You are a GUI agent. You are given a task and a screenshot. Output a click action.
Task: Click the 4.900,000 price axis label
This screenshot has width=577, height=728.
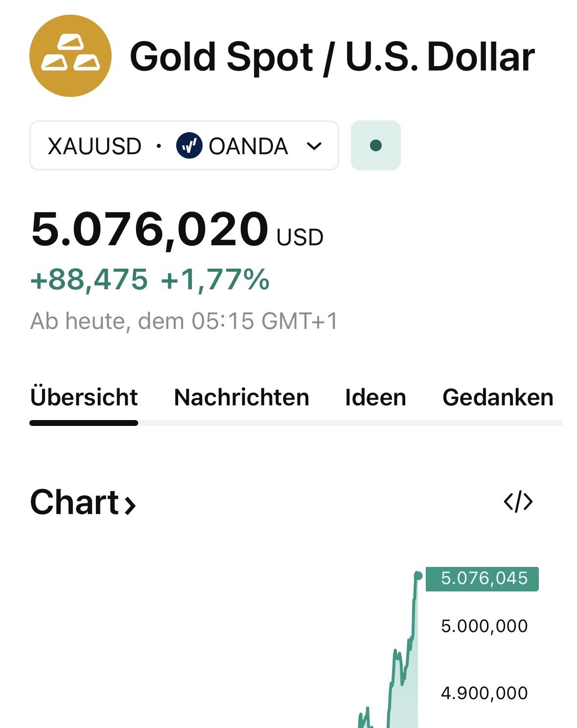pos(484,693)
